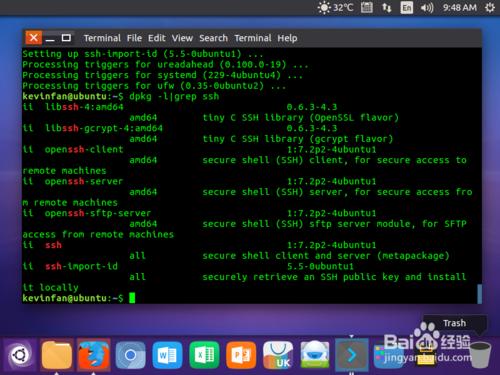This screenshot has width=500, height=375.
Task: Click the terminal cursor at the prompt
Action: [132, 298]
